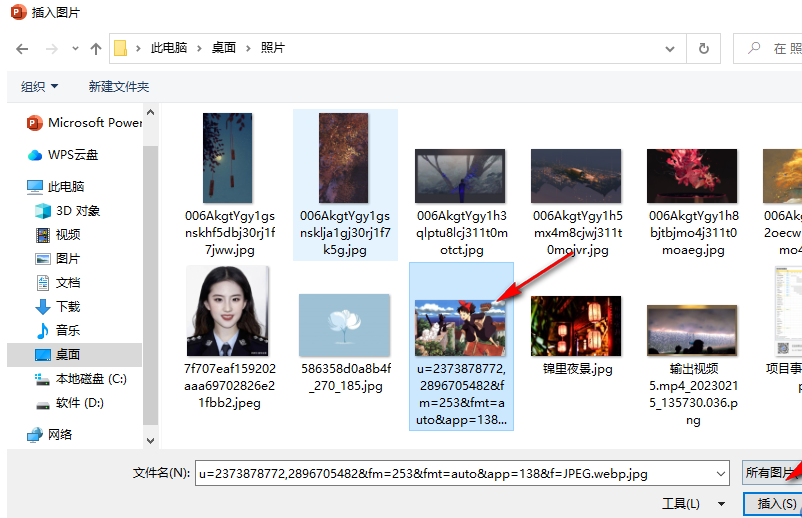Click 此电脑 in the address path
802x518 pixels.
(168, 48)
